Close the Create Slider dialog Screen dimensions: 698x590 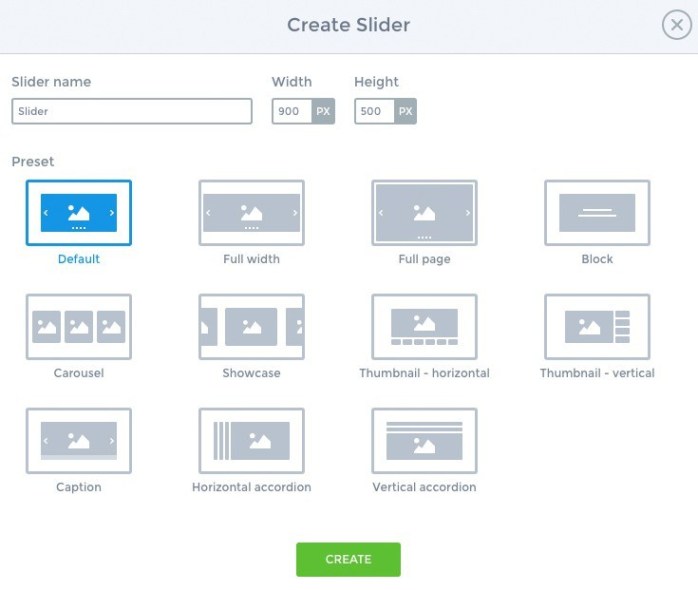point(677,25)
